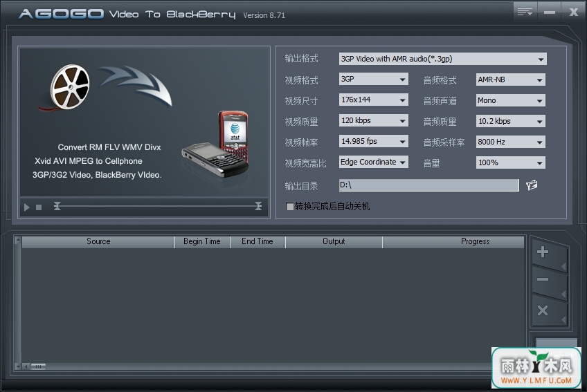Click the Source column header
The width and height of the screenshot is (587, 392).
98,242
